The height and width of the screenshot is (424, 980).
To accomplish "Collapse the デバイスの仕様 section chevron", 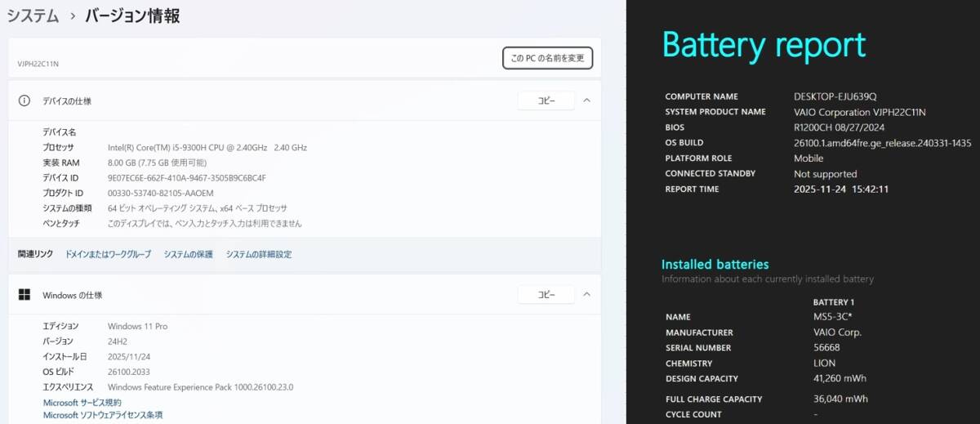I will [x=586, y=100].
